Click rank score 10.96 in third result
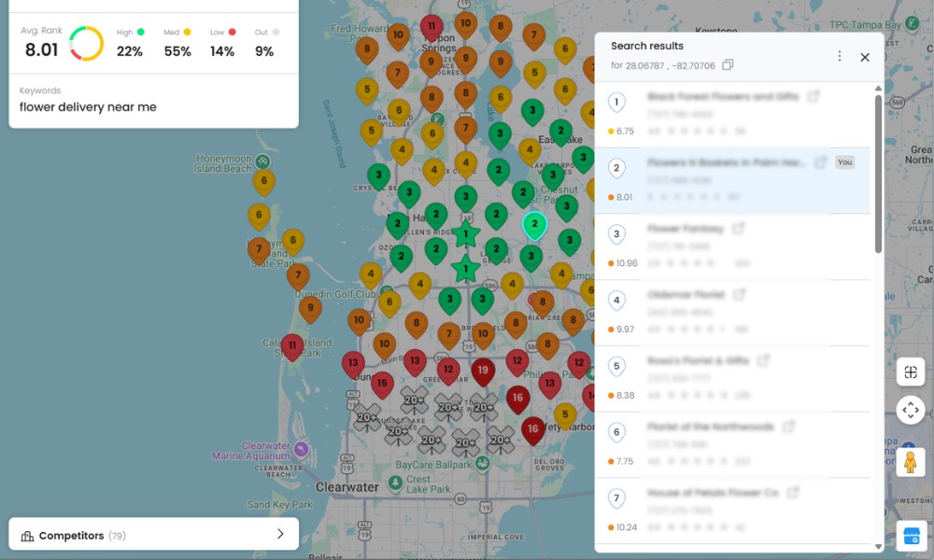The height and width of the screenshot is (560, 934). coord(627,263)
